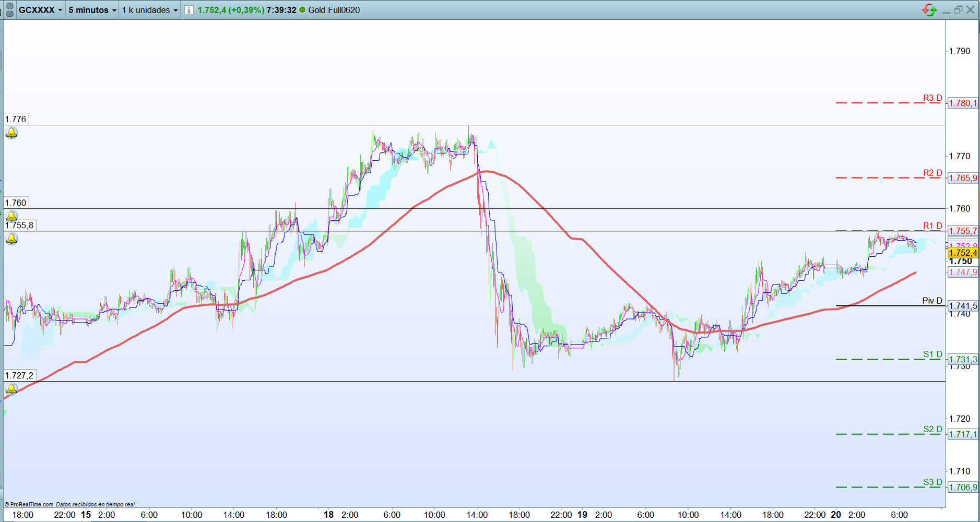The height and width of the screenshot is (522, 980).
Task: Click the R1 D pivot label
Action: [x=932, y=226]
